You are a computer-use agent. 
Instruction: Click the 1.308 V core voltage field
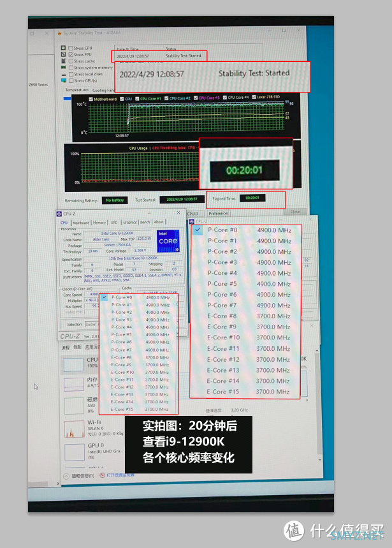[140, 251]
